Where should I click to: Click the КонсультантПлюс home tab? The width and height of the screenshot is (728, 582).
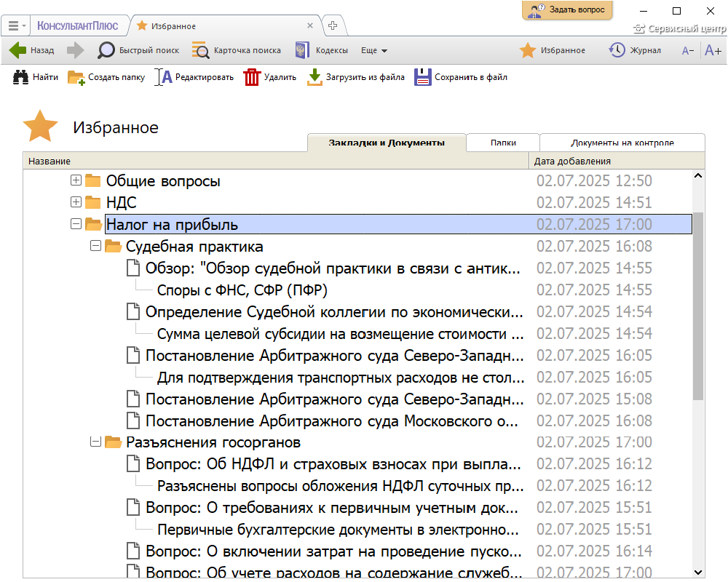point(78,26)
